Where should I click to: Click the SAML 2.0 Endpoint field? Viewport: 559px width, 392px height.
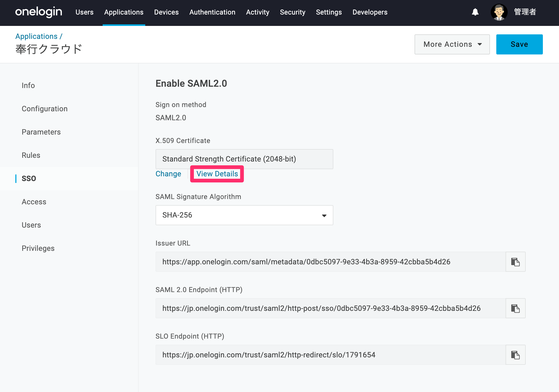click(331, 308)
